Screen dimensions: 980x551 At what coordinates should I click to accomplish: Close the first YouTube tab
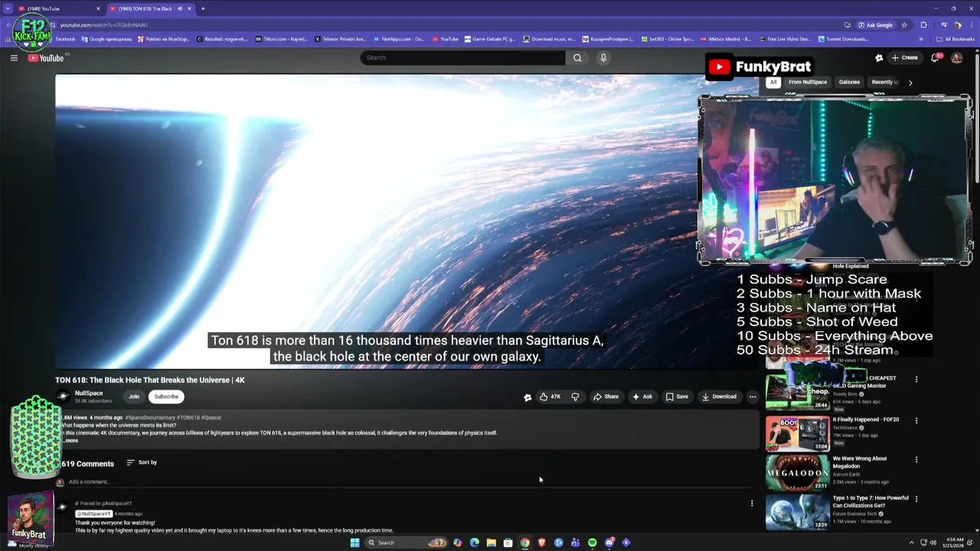point(98,8)
